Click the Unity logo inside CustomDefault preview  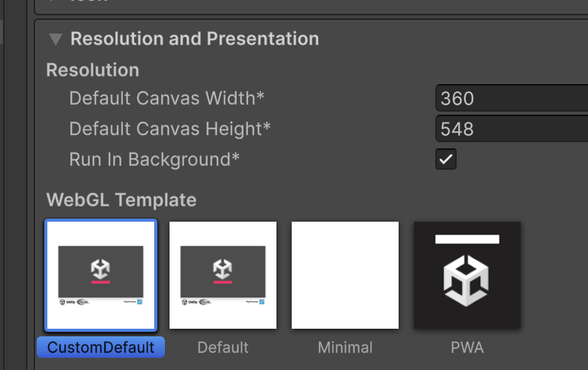[x=101, y=269]
